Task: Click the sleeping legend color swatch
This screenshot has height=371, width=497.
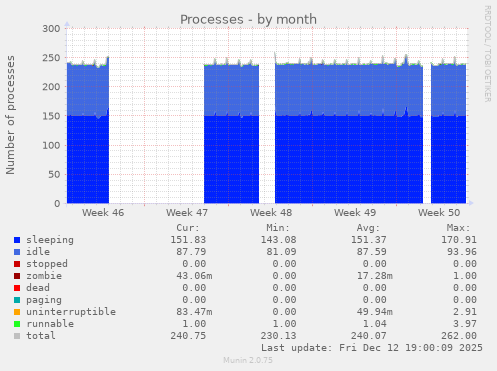Action: 17,240
